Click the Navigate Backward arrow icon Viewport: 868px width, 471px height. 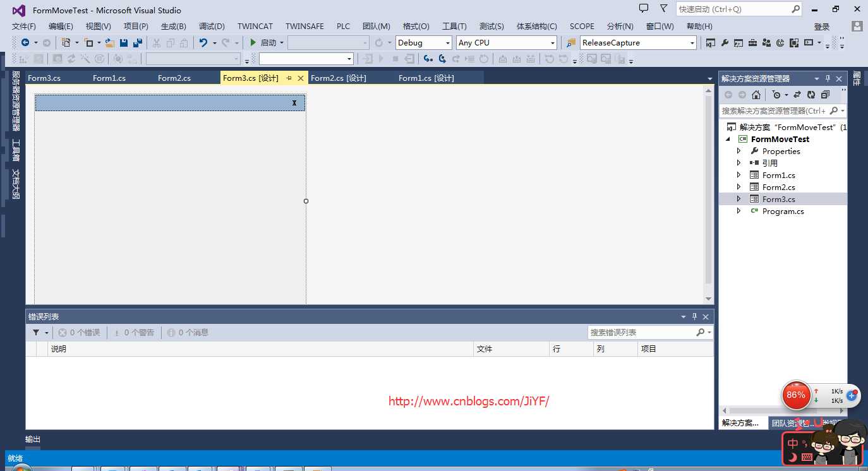point(25,43)
